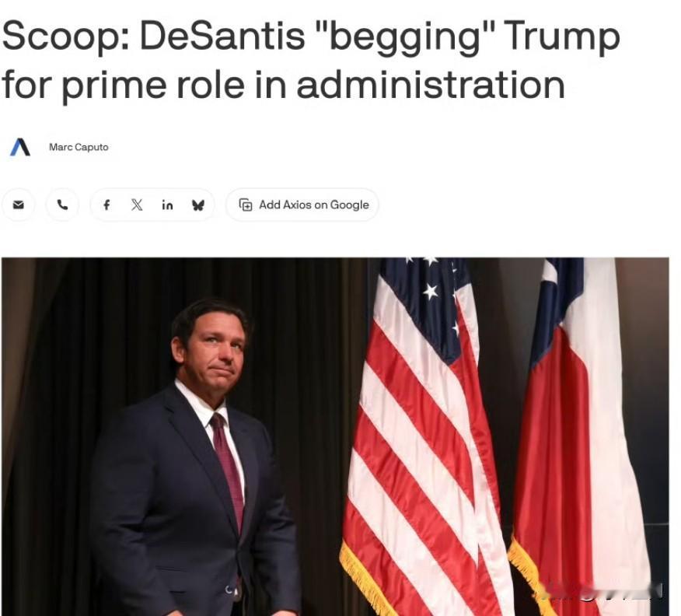Share the article on LinkedIn

pyautogui.click(x=167, y=205)
